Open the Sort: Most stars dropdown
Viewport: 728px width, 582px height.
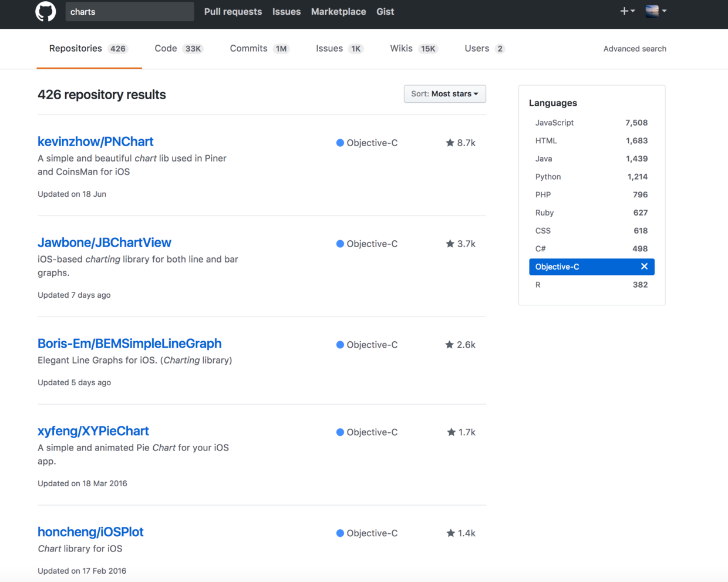(x=444, y=94)
